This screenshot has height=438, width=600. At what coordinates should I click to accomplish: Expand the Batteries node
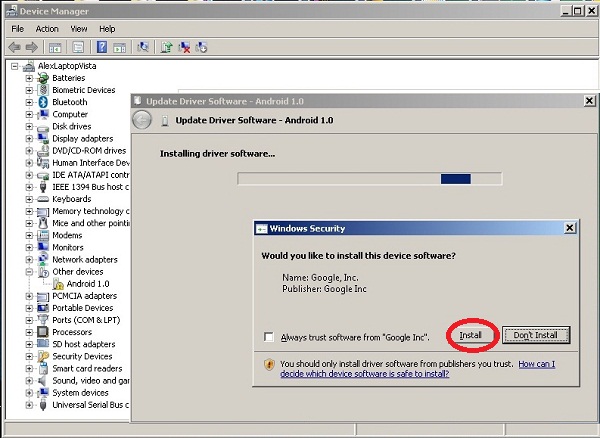coord(29,78)
